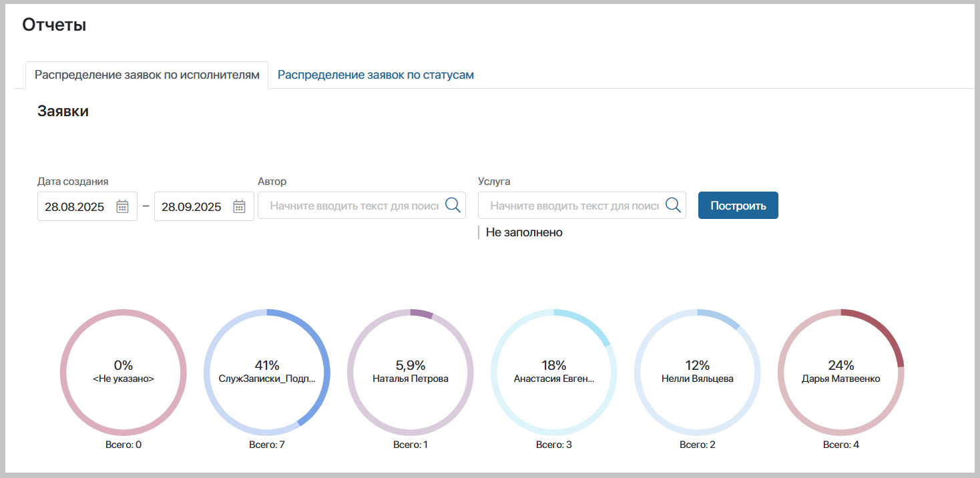Switch to Распределение заявок по статусам tab

click(375, 75)
